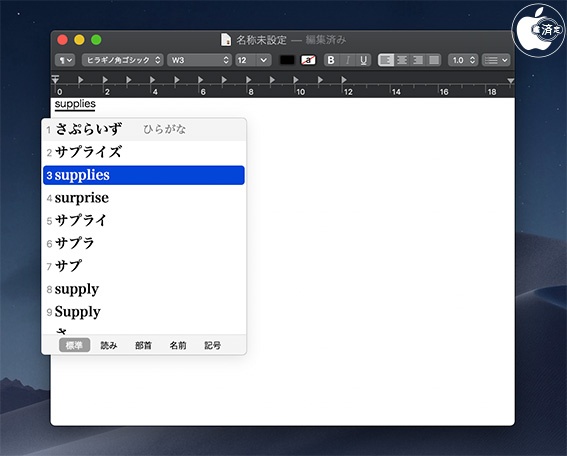Expand the font size 12 combo box
567x456 pixels.
[x=264, y=60]
